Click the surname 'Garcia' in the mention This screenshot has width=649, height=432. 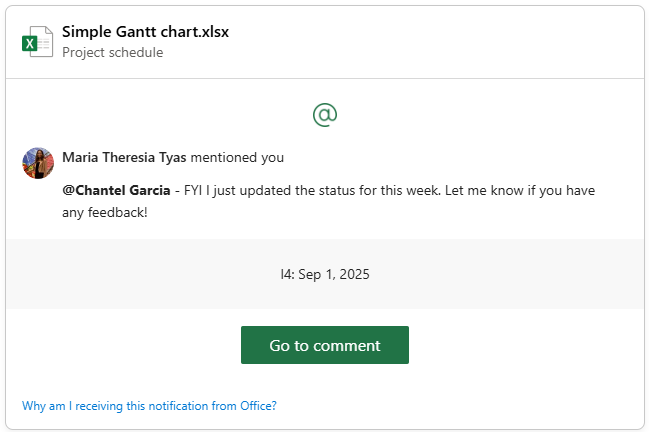pos(149,189)
